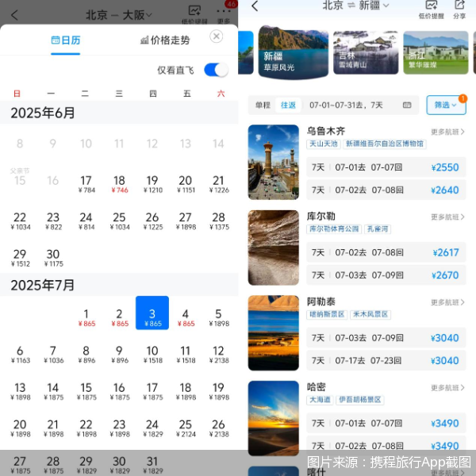This screenshot has width=476, height=476.
Task: Pick June 24 priced ¥814
Action: point(86,221)
